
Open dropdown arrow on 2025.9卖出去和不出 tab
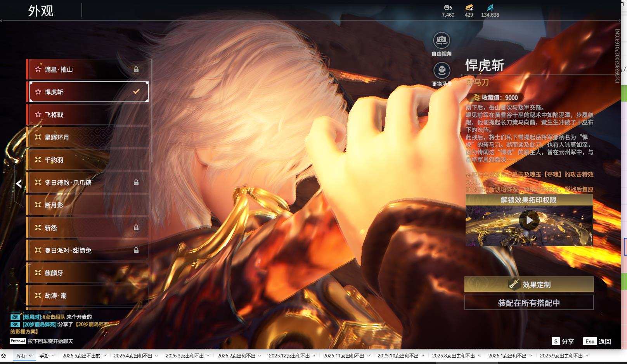coord(587,355)
